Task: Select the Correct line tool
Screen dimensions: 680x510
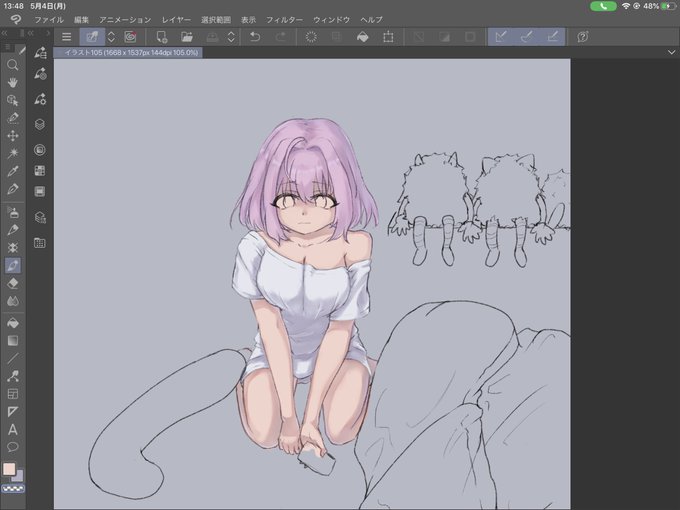Action: 13,376
